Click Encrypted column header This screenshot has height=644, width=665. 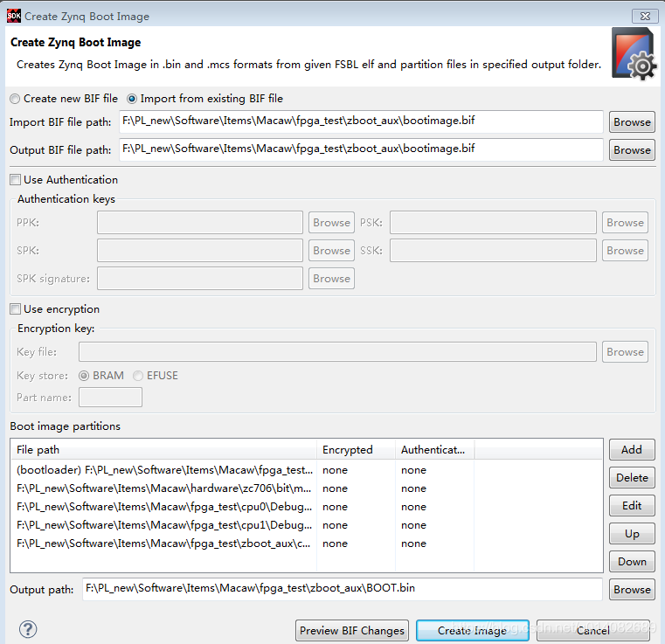click(356, 450)
